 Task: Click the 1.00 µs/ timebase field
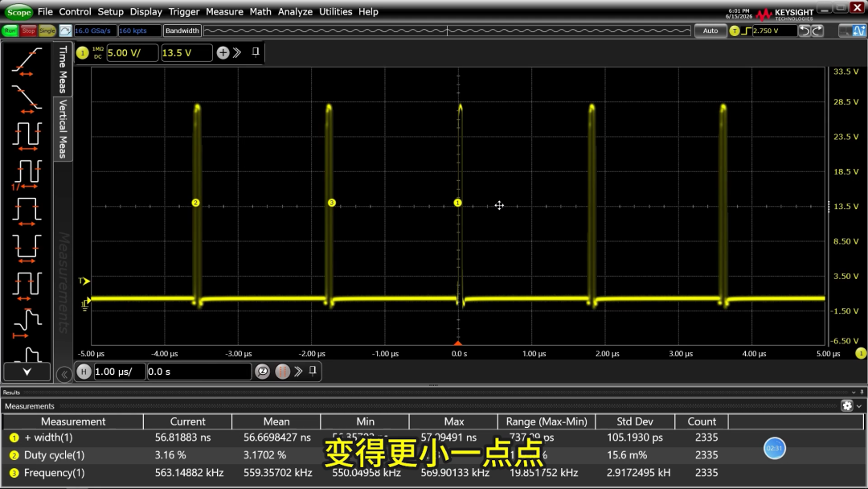119,372
